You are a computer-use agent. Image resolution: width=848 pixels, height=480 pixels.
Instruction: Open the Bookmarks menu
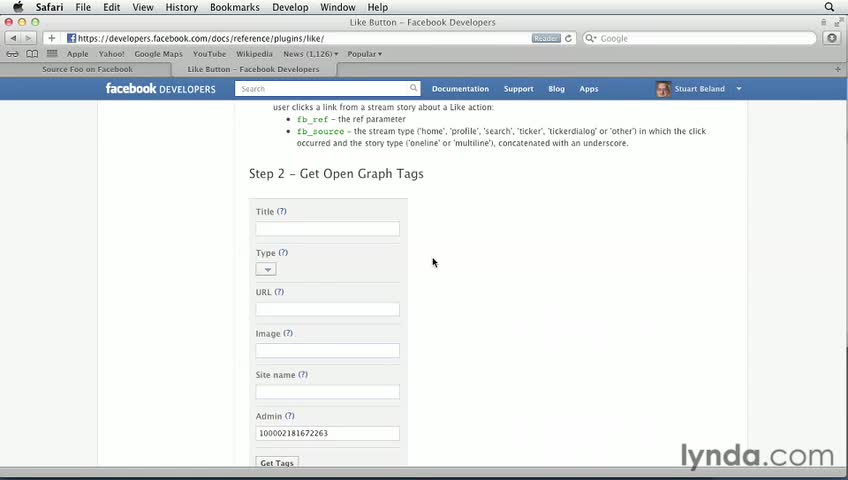[x=235, y=7]
